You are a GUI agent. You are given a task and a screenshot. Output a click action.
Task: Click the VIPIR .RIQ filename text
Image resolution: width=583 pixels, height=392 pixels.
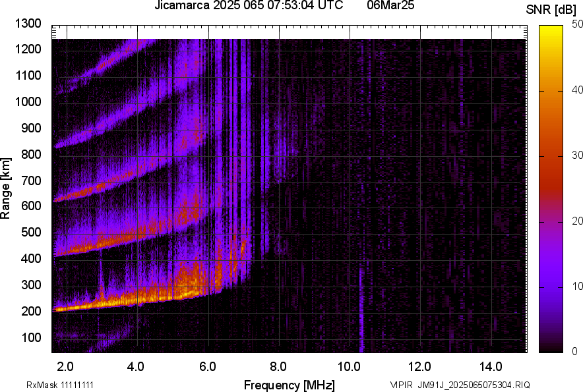pos(460,385)
